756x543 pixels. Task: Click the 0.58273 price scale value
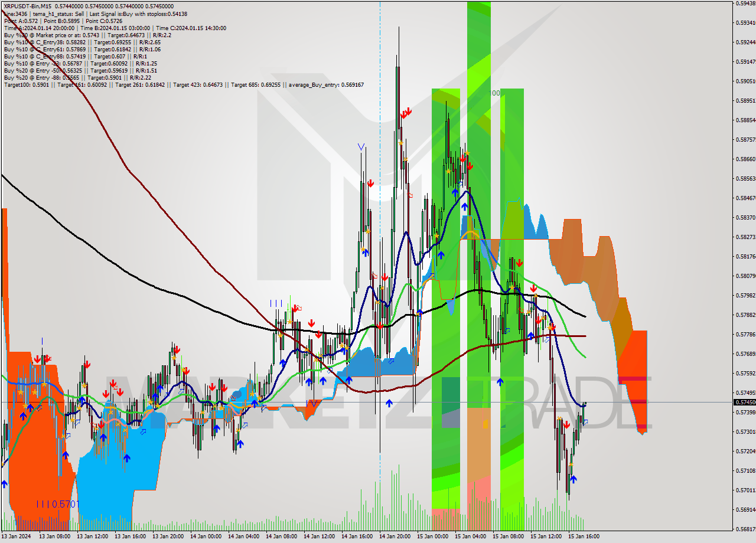click(745, 237)
